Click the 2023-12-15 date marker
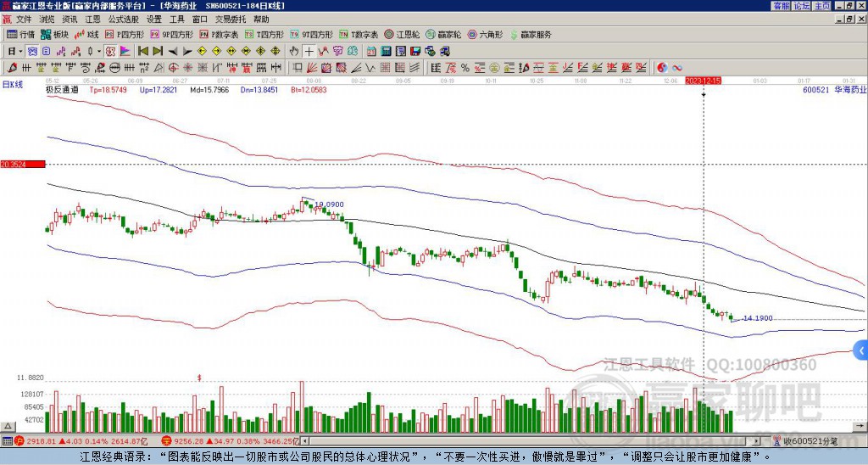 (x=703, y=81)
